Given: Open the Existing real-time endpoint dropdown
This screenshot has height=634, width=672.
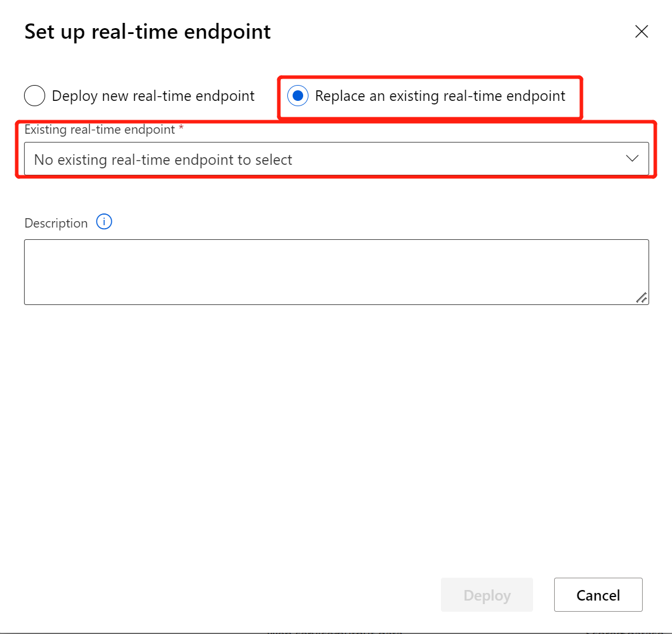Looking at the screenshot, I should (x=336, y=158).
